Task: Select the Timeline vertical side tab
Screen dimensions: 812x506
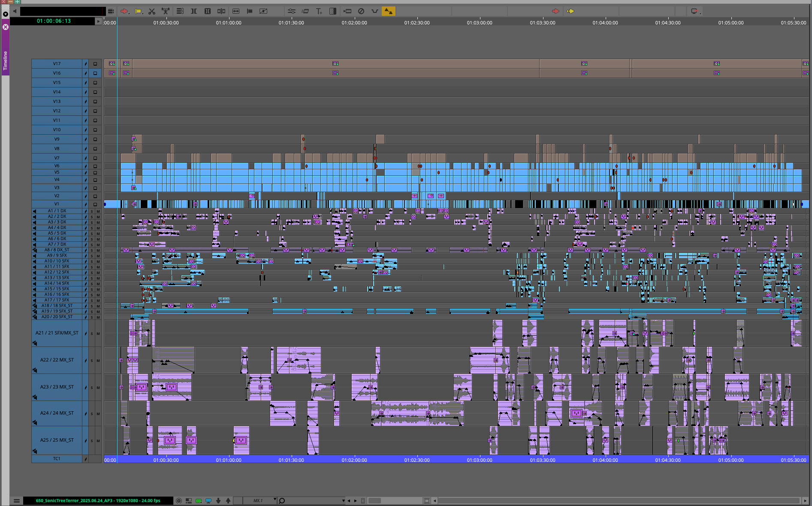Action: [5, 60]
